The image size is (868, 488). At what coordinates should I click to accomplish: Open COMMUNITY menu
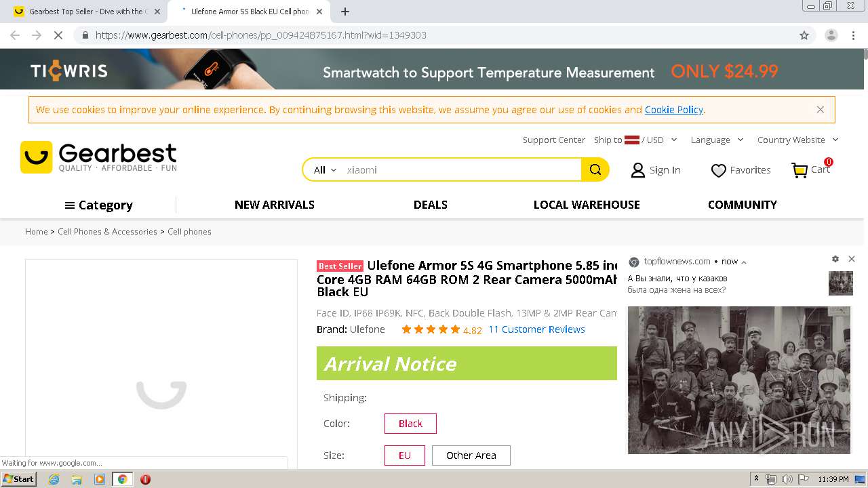pyautogui.click(x=743, y=205)
